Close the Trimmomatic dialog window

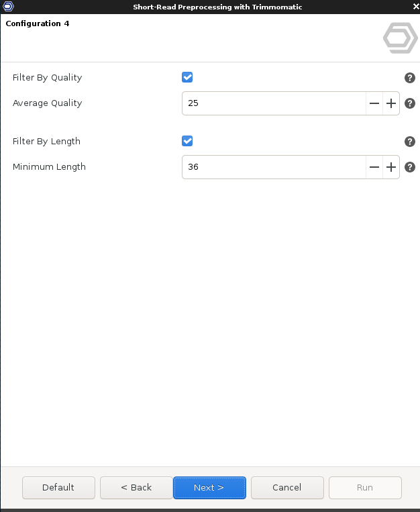(414, 6)
